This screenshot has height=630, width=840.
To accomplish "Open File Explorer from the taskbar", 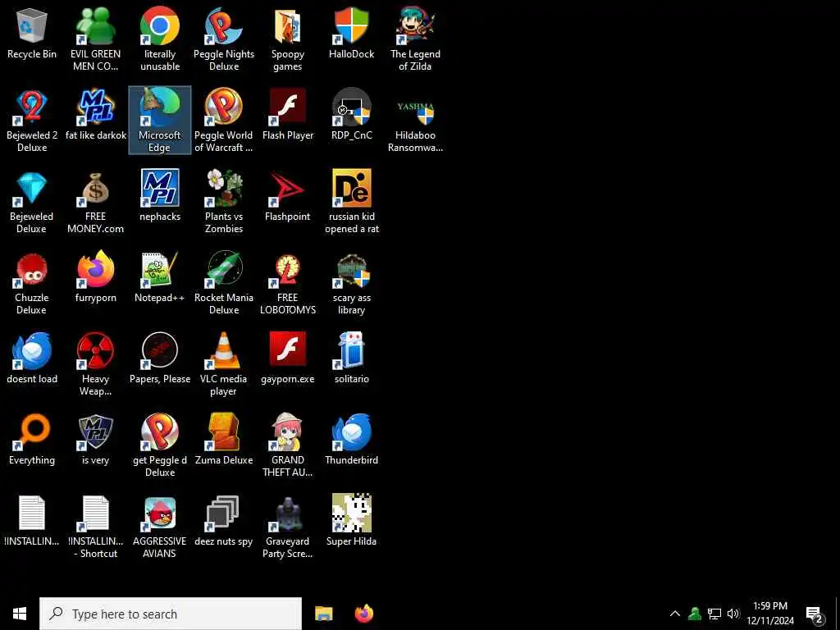I will (323, 614).
